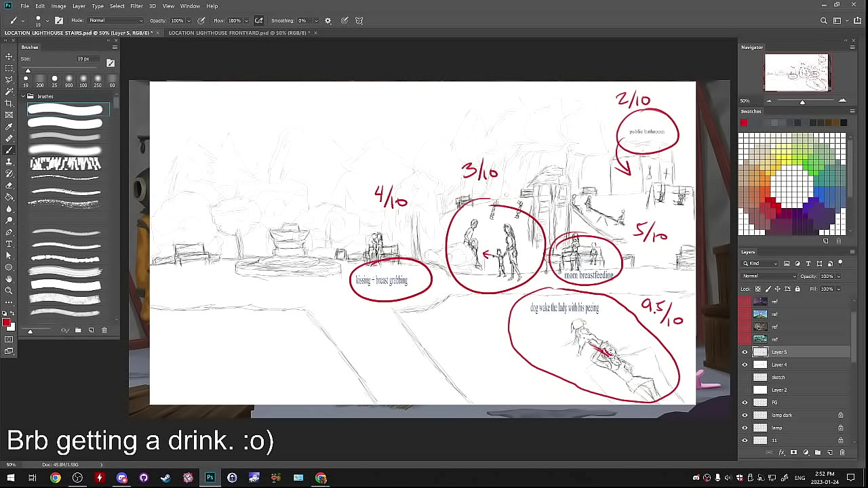
Task: Click the Crop tool
Action: 9,103
